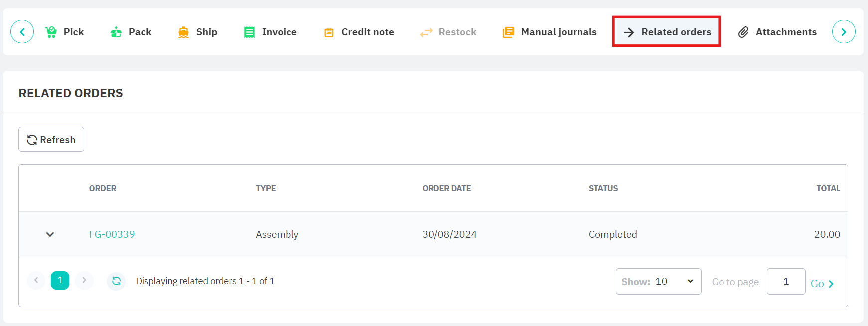Image resolution: width=868 pixels, height=326 pixels.
Task: Go to the previous page arrow
Action: (36, 281)
